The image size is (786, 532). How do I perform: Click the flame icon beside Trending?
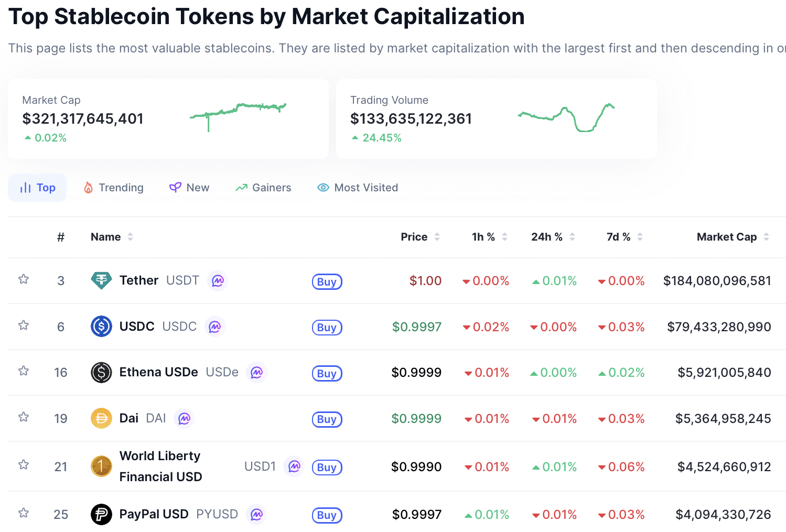[x=88, y=187]
